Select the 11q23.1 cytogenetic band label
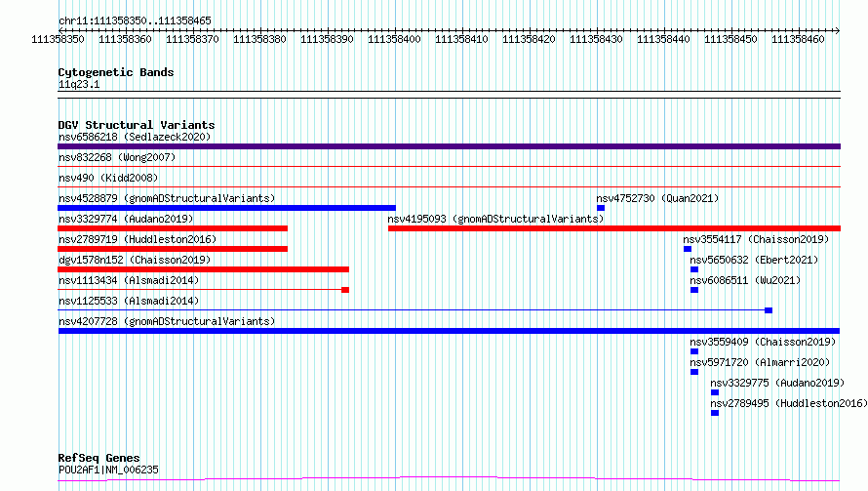868x491 pixels. pos(79,84)
